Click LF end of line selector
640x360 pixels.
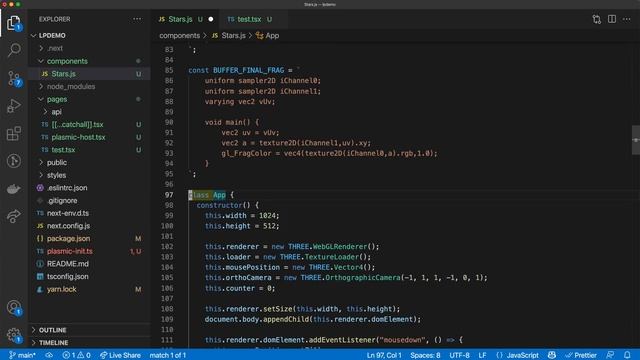click(482, 355)
